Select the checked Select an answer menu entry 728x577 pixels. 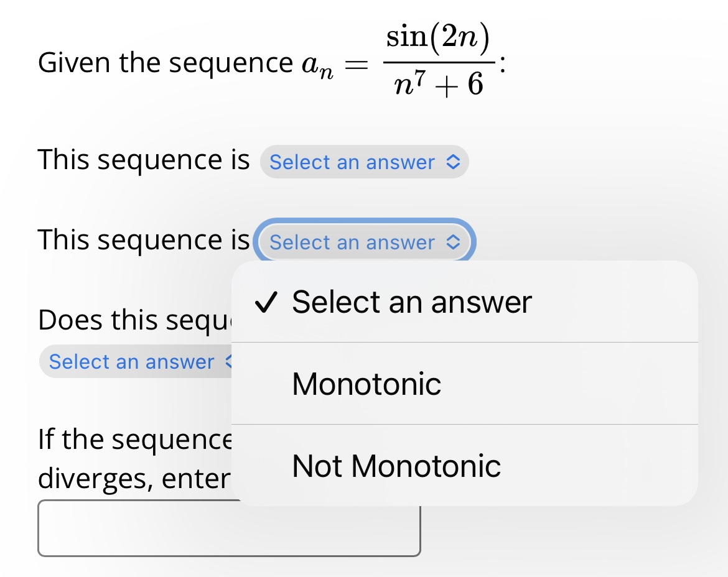(x=411, y=302)
